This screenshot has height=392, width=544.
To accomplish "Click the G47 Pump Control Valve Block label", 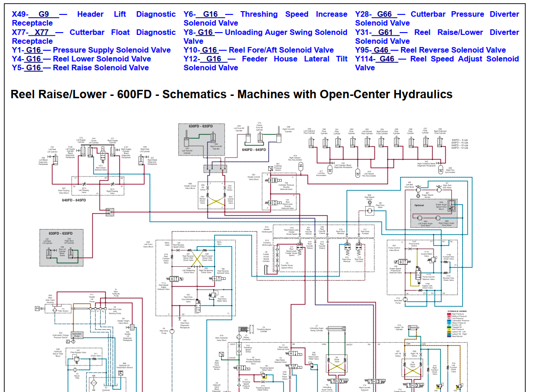I will click(x=394, y=248).
